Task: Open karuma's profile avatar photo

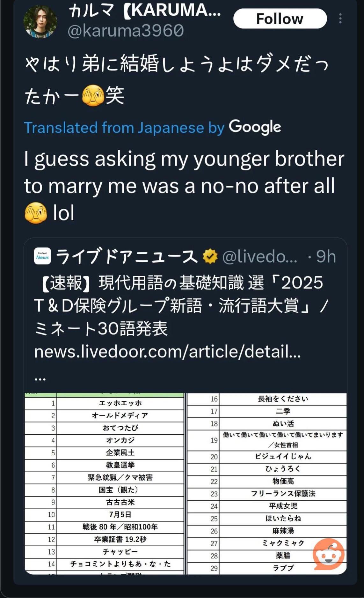Action: 40,22
